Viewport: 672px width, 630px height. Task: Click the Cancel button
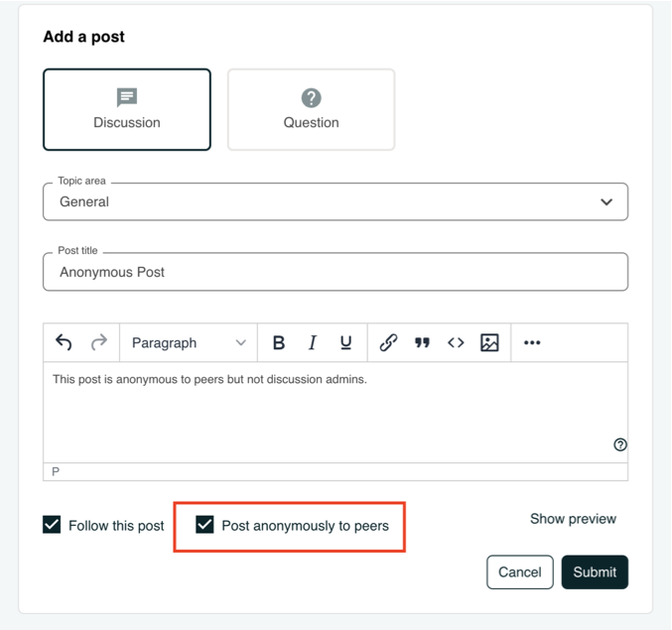click(519, 572)
